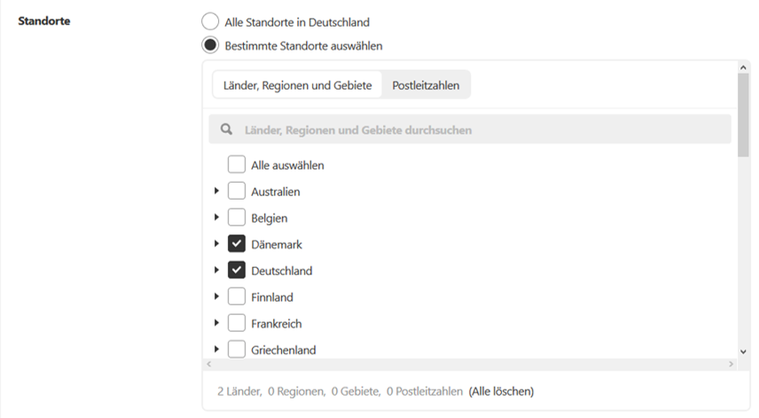
Task: Click the vertical scrollbar thumb
Action: 743,115
